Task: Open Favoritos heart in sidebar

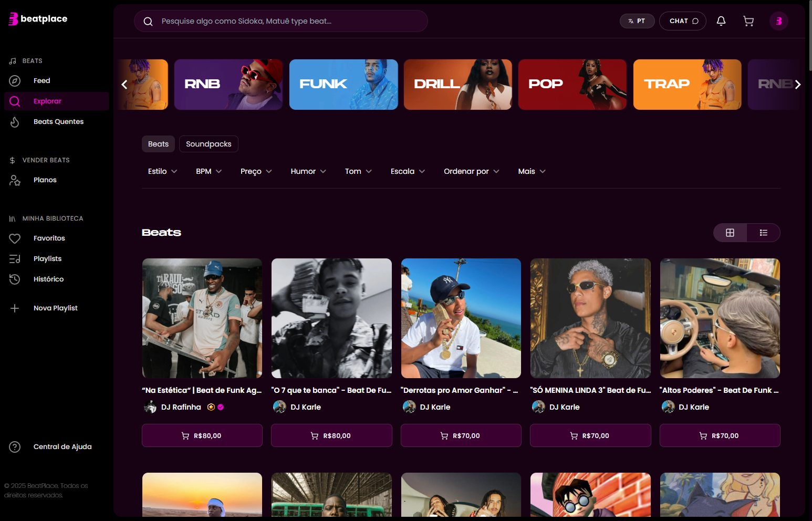Action: tap(15, 238)
